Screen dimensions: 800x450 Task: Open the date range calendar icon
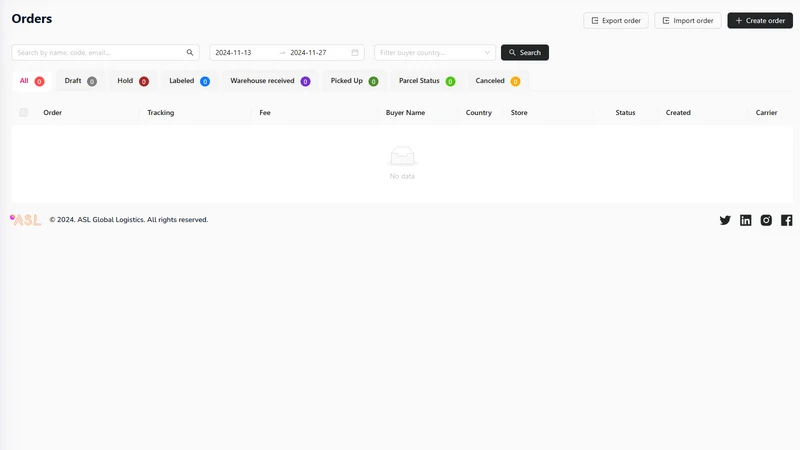(355, 53)
